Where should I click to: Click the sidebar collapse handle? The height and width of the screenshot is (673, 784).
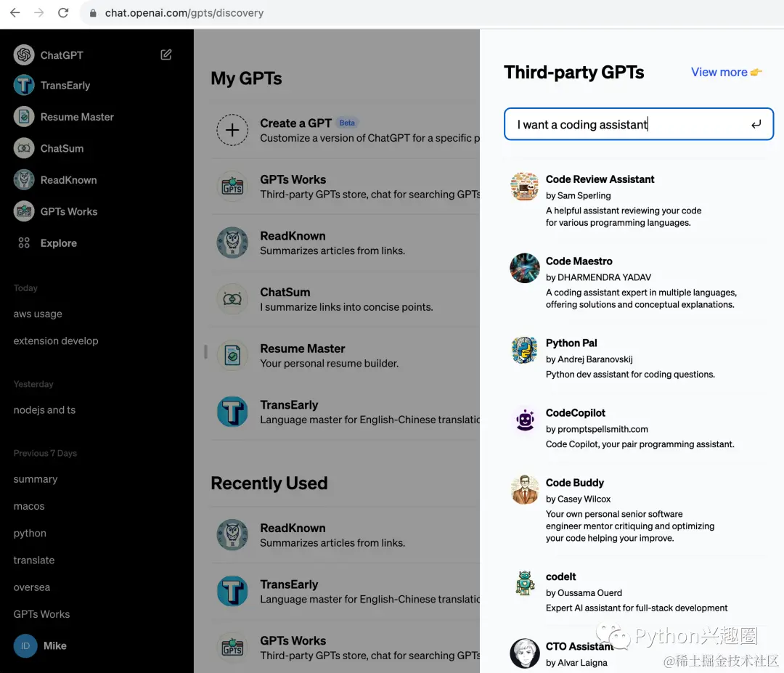(x=205, y=351)
